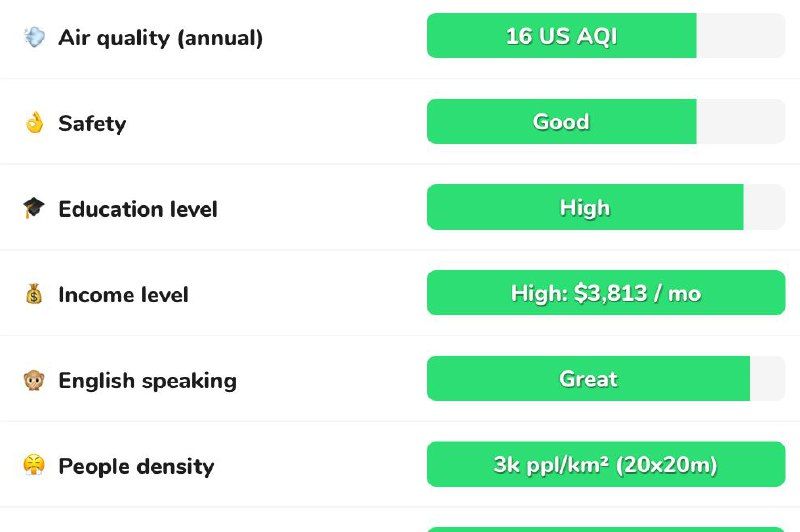Select the People density label
Screen dimensions: 800x532
coord(136,466)
